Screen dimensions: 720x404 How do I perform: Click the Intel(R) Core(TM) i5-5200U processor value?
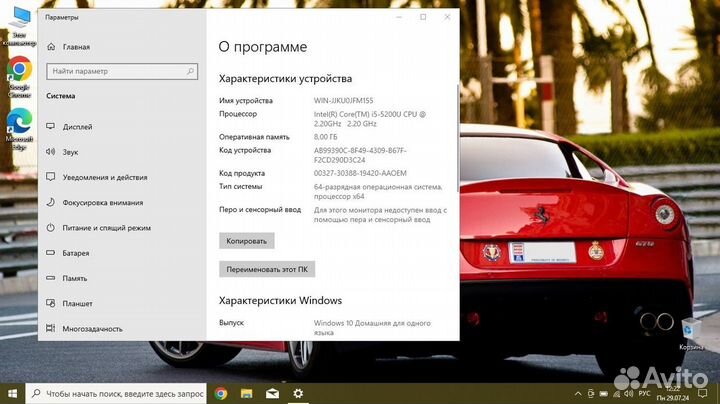[370, 119]
